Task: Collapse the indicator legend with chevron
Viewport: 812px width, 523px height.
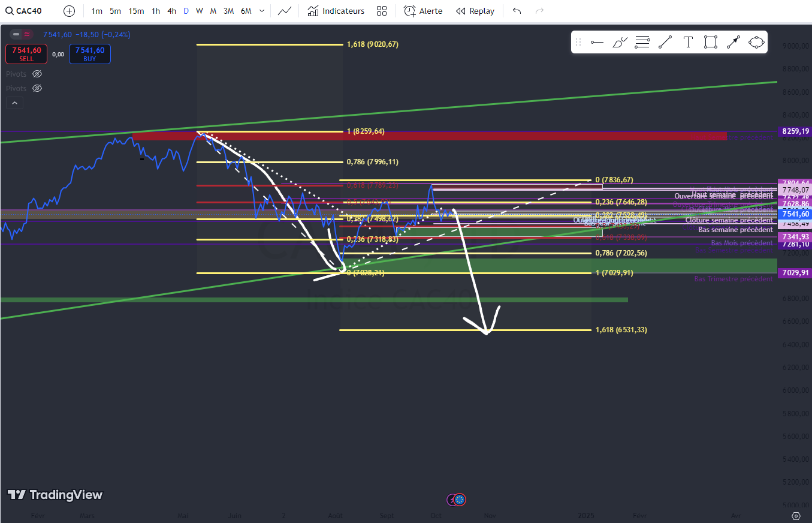Action: click(x=14, y=103)
